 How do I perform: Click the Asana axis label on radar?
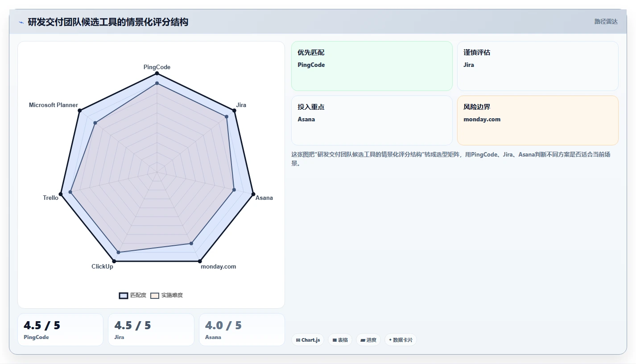point(264,198)
